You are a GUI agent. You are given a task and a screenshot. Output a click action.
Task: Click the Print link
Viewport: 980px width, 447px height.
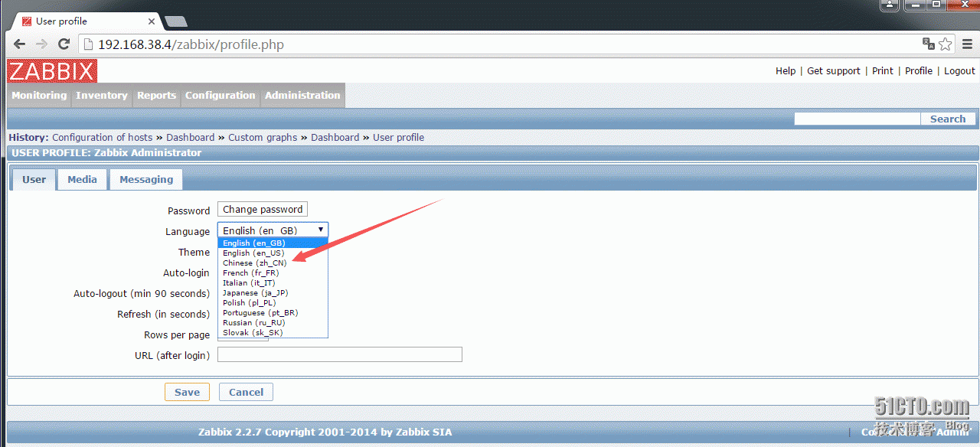(883, 70)
